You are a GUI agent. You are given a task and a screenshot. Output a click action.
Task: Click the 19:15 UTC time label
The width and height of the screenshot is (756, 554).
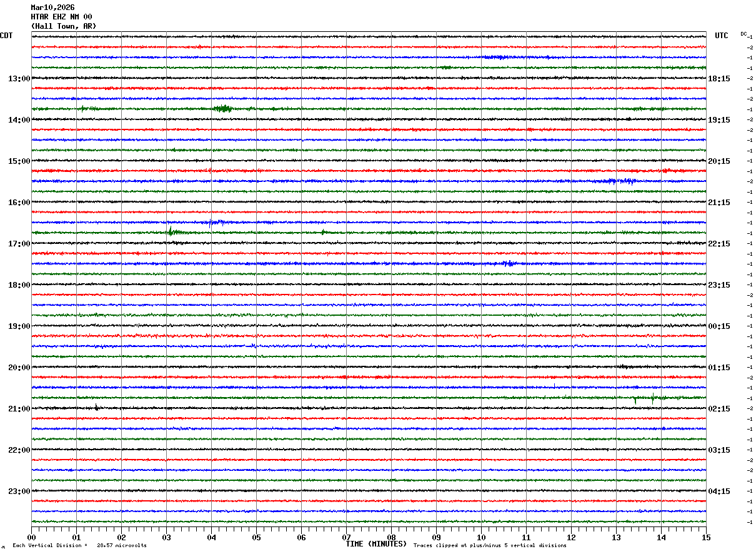click(x=719, y=120)
